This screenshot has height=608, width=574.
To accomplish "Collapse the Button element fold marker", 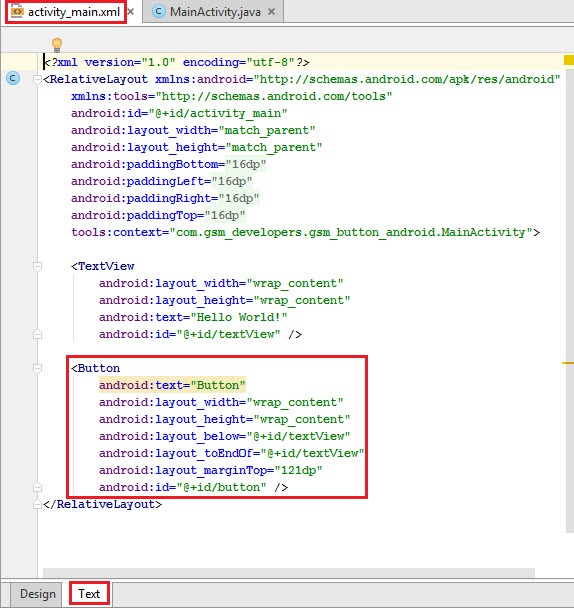I will (x=37, y=368).
